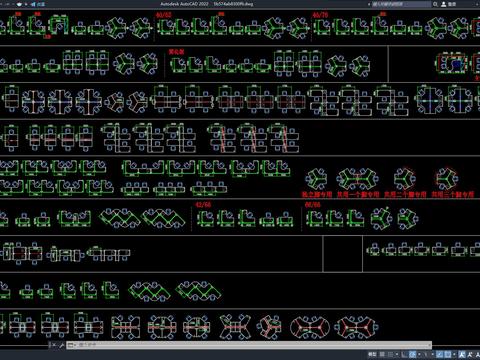Expand object snap options dropdown arrow
480x360 pixels.
coord(454,354)
